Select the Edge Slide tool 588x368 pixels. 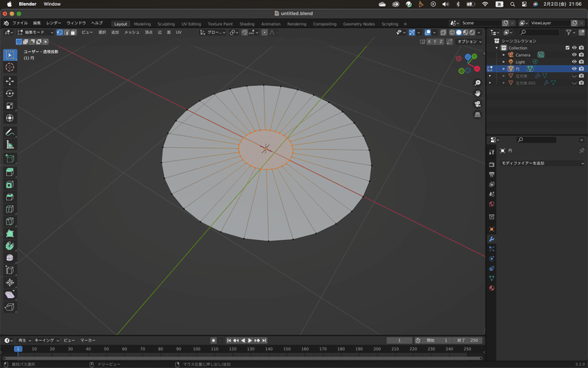[x=10, y=270]
